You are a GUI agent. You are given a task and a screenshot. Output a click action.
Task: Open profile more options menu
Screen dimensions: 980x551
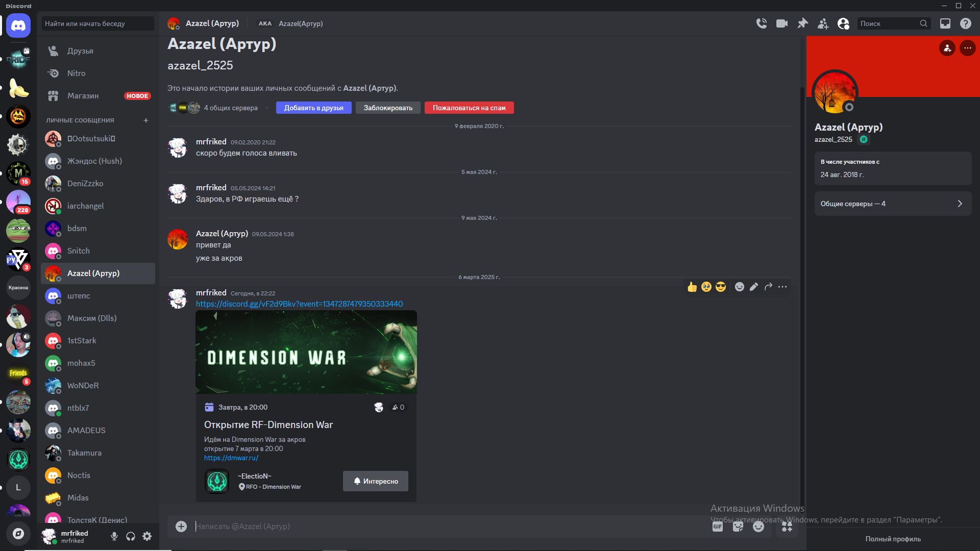(968, 48)
